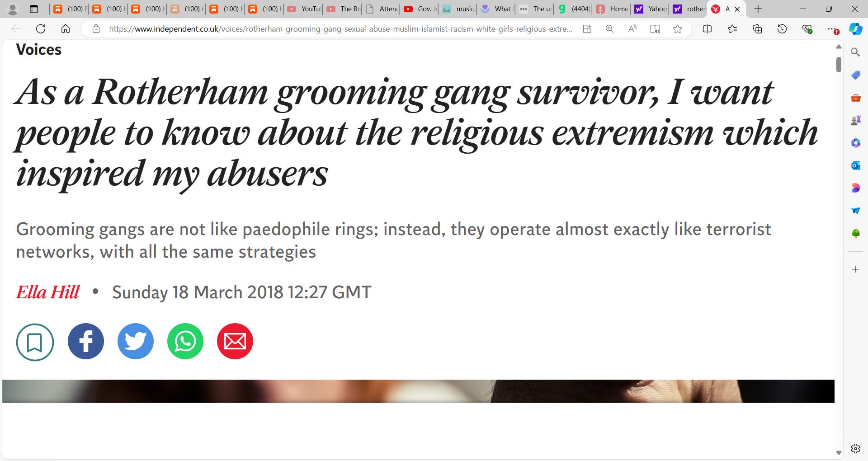Share article via WhatsApp icon
The height and width of the screenshot is (461, 868).
pyautogui.click(x=185, y=341)
